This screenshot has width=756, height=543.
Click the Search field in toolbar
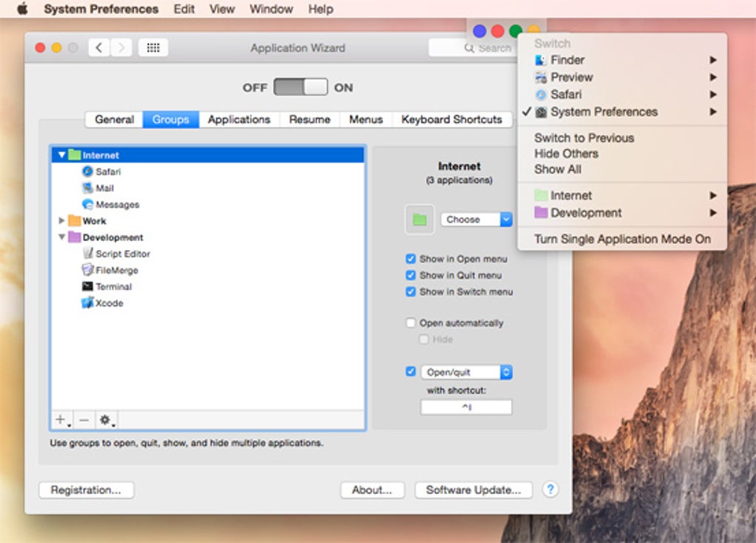[473, 47]
